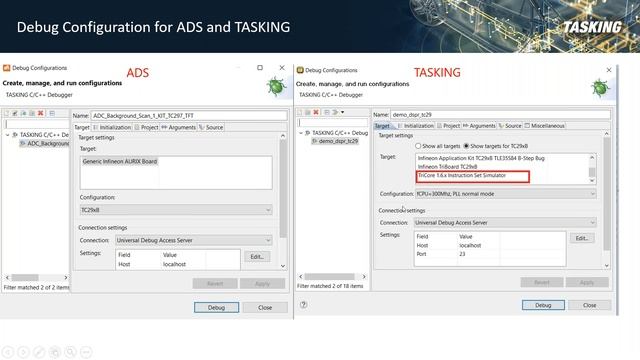Open Configuration TC29xB dropdown in ADS
640x360 pixels.
[x=176, y=210]
